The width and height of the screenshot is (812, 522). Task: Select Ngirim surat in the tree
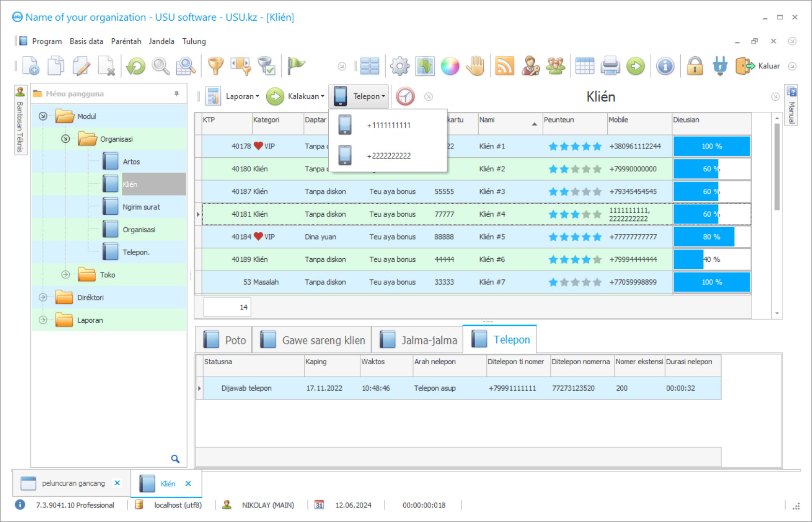[141, 207]
